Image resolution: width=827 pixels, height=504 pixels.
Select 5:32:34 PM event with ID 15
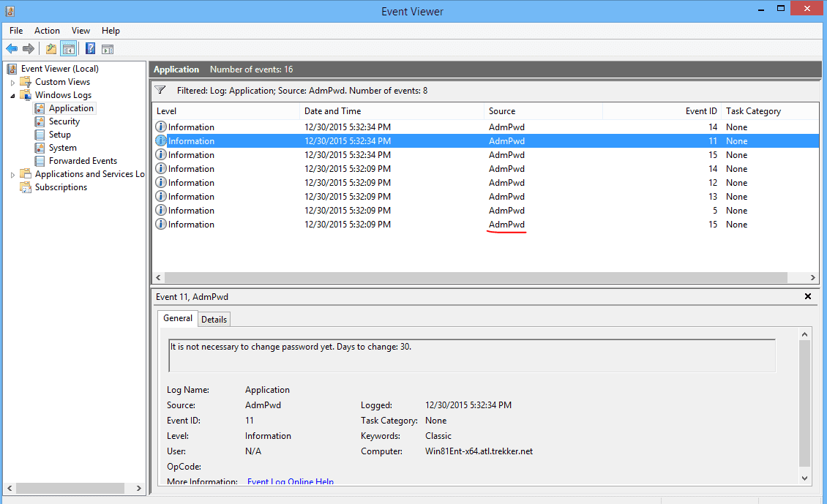coord(485,155)
